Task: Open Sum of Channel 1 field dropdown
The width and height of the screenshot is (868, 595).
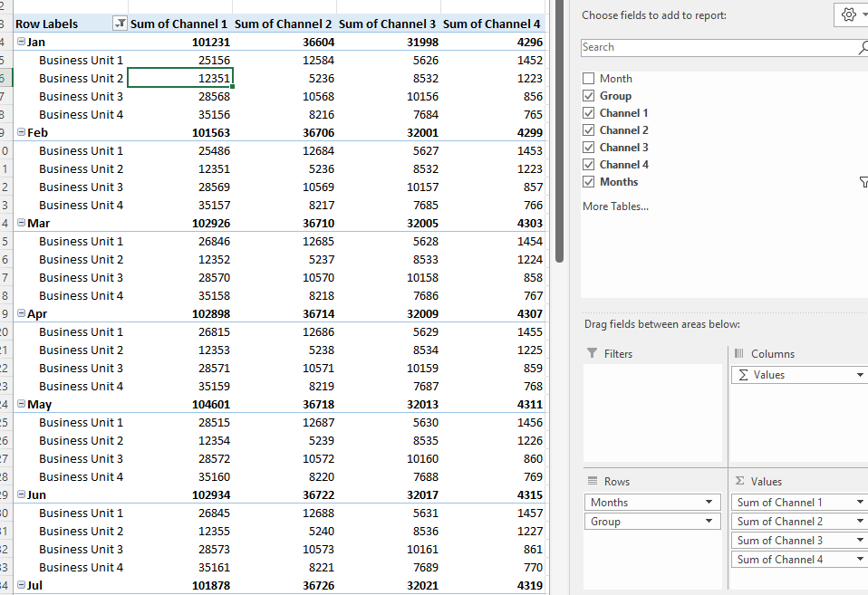Action: pos(860,502)
